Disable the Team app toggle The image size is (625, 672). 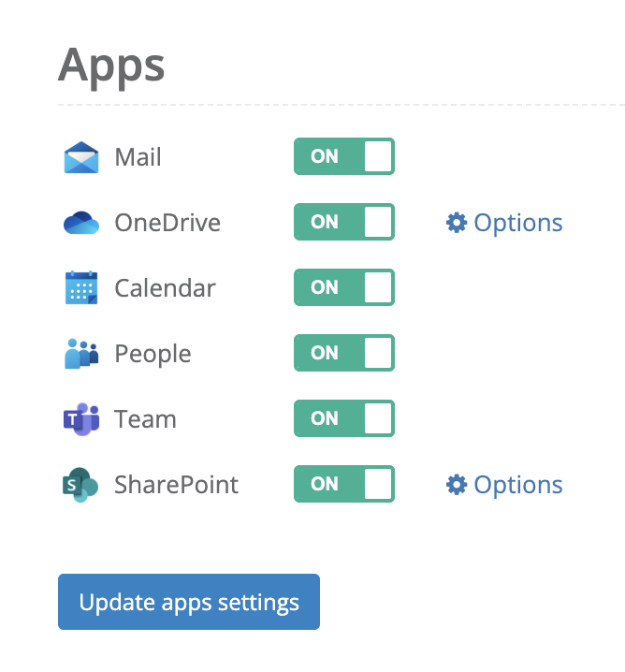[344, 419]
